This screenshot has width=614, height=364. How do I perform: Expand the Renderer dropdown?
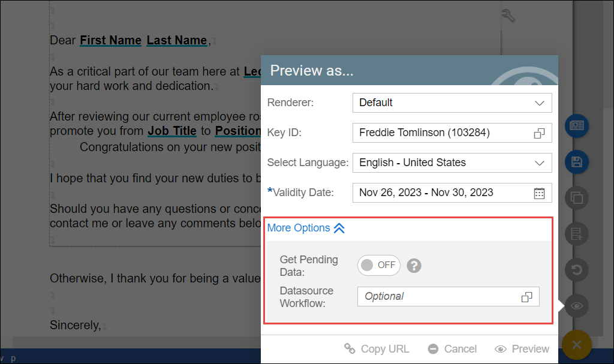(x=452, y=103)
